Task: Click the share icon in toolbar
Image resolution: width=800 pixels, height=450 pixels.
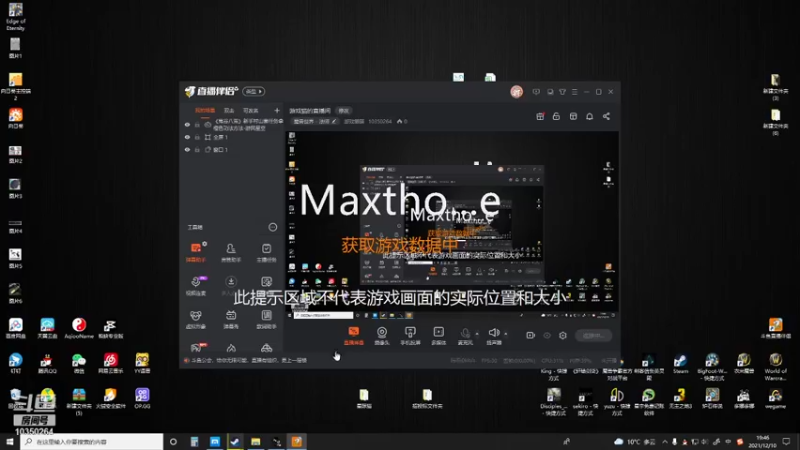Action: pos(606,116)
